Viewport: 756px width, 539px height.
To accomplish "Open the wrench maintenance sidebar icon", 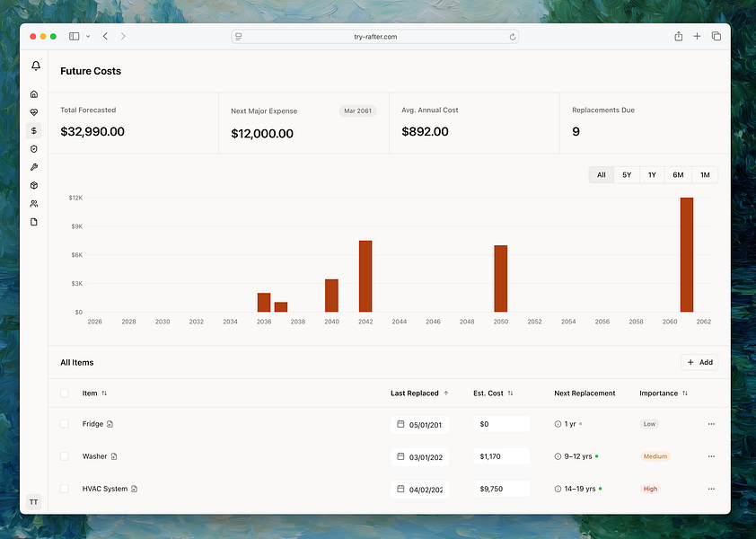I will click(34, 167).
